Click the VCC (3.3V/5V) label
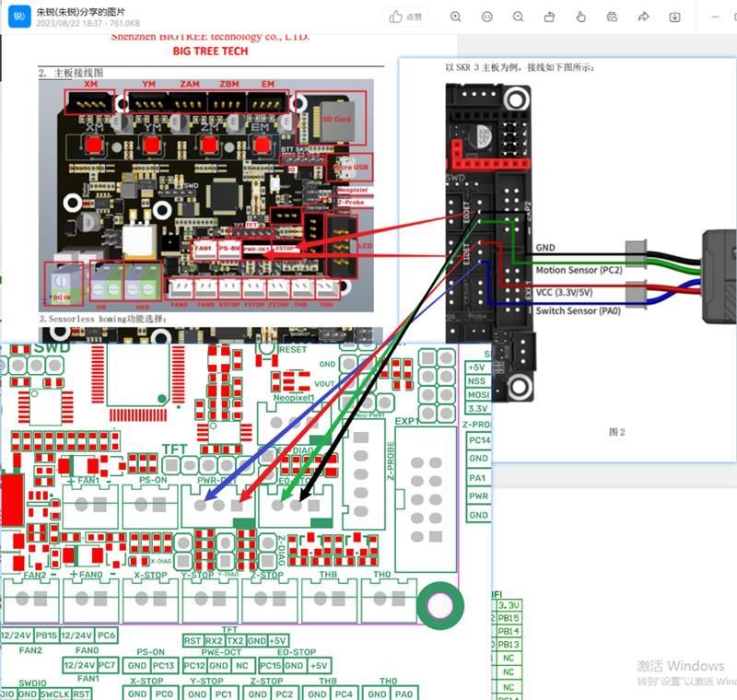This screenshot has height=700, width=737. pyautogui.click(x=564, y=293)
